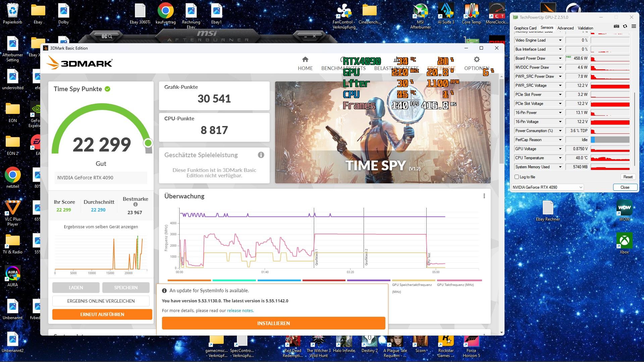
Task: Open the Ebay 3060Ti text file
Action: coord(140,13)
